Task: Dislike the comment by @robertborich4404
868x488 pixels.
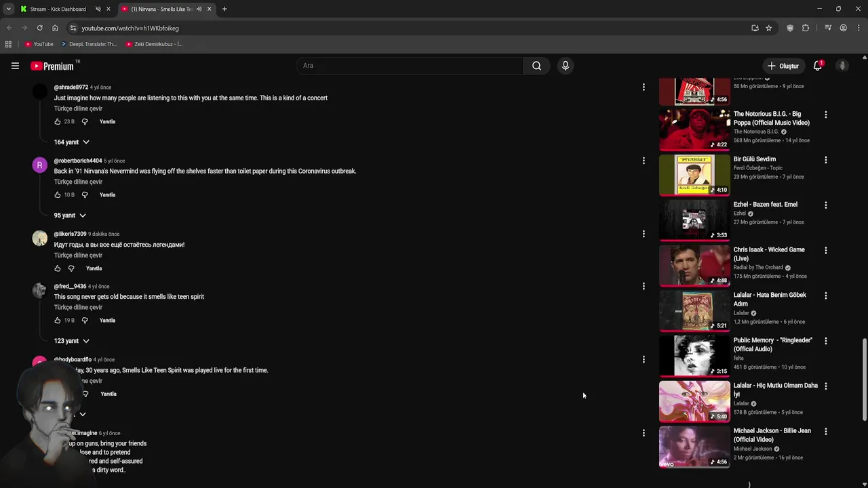Action: [85, 195]
